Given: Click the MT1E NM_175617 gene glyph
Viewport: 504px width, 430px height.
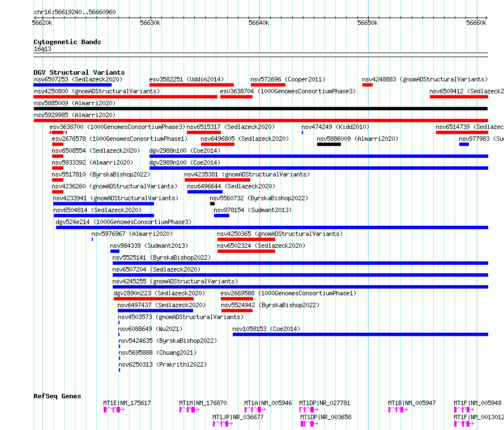Looking at the screenshot, I should [x=114, y=410].
